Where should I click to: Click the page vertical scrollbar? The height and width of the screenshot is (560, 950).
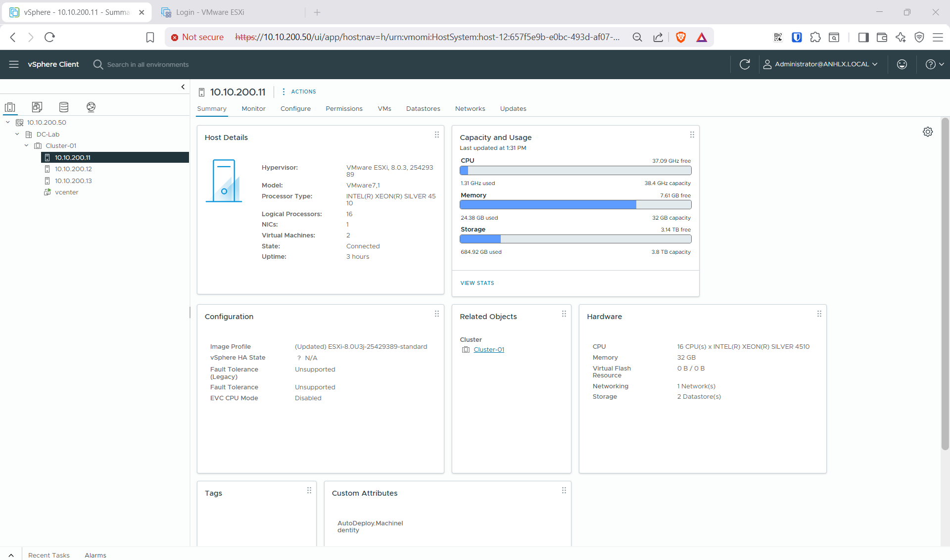(x=945, y=284)
